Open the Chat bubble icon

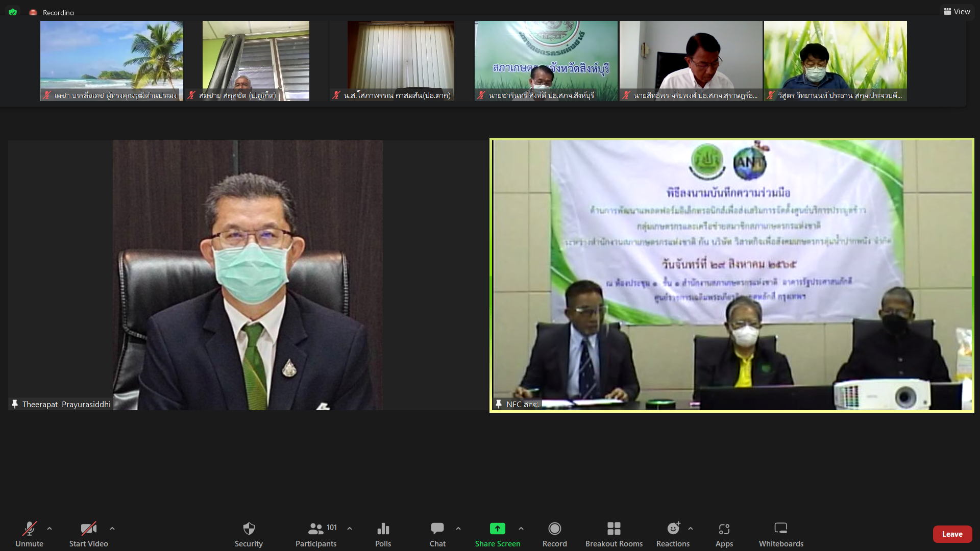click(437, 529)
